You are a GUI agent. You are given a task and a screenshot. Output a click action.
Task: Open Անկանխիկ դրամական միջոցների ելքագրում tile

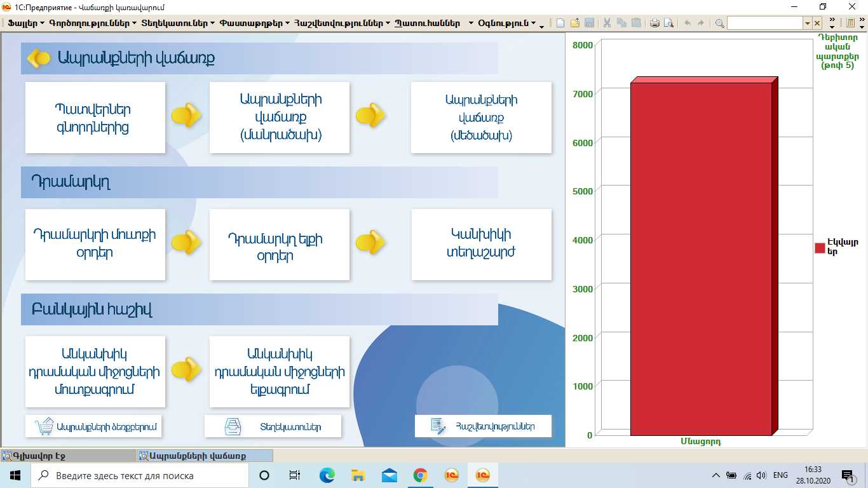[280, 372]
